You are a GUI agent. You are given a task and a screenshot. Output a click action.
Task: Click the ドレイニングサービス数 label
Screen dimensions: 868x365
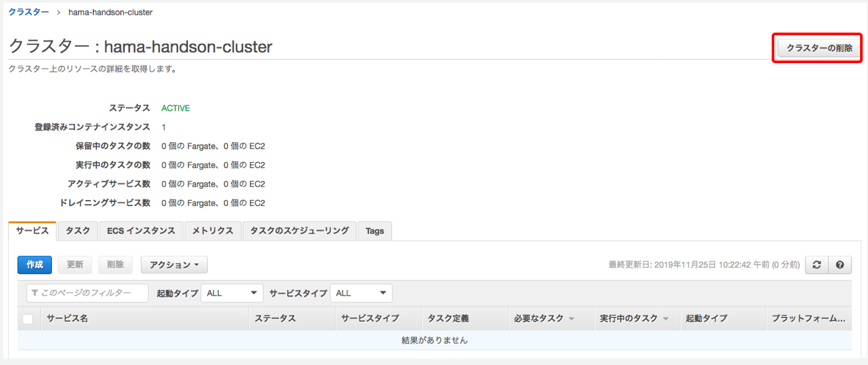point(104,203)
